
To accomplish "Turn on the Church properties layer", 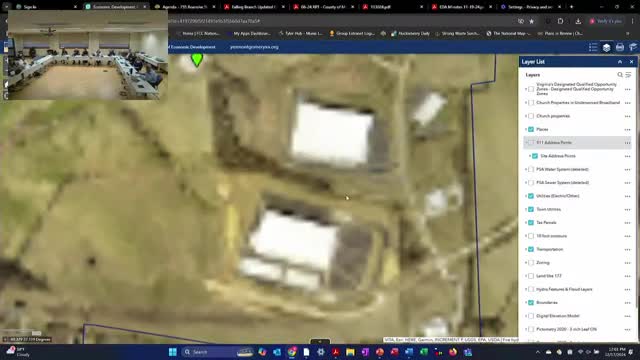I will pyautogui.click(x=531, y=116).
